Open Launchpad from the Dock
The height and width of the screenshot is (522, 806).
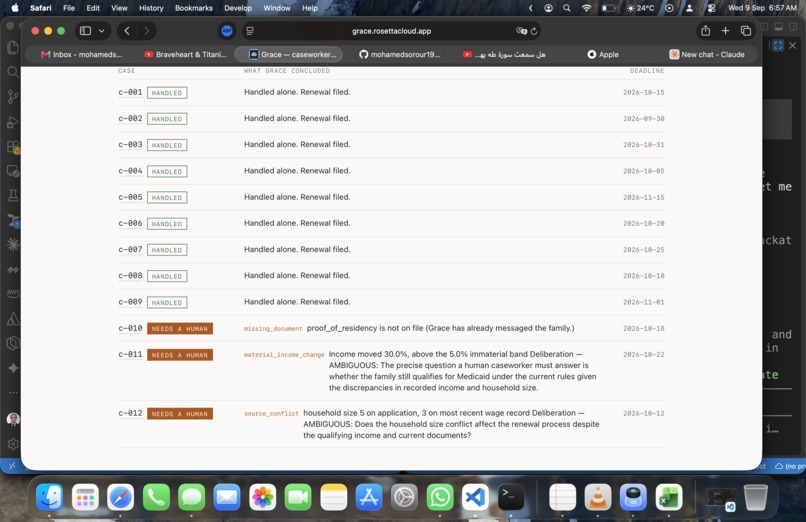click(85, 497)
